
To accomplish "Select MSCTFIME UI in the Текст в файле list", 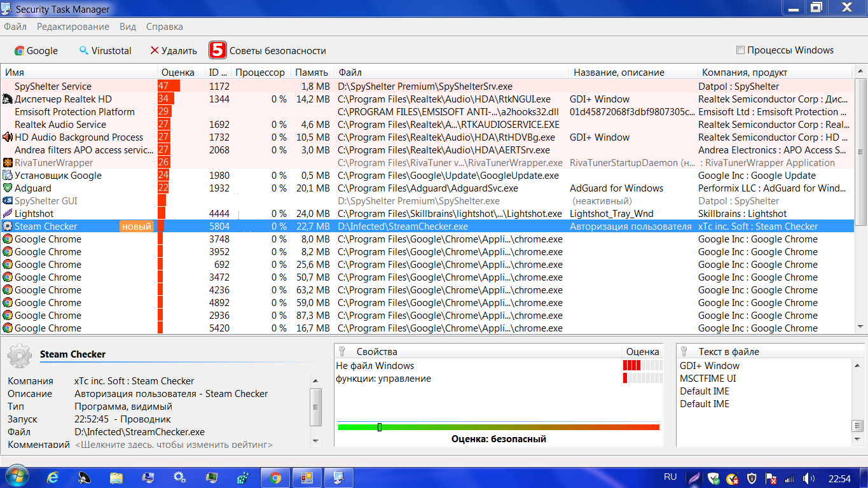I will [708, 379].
